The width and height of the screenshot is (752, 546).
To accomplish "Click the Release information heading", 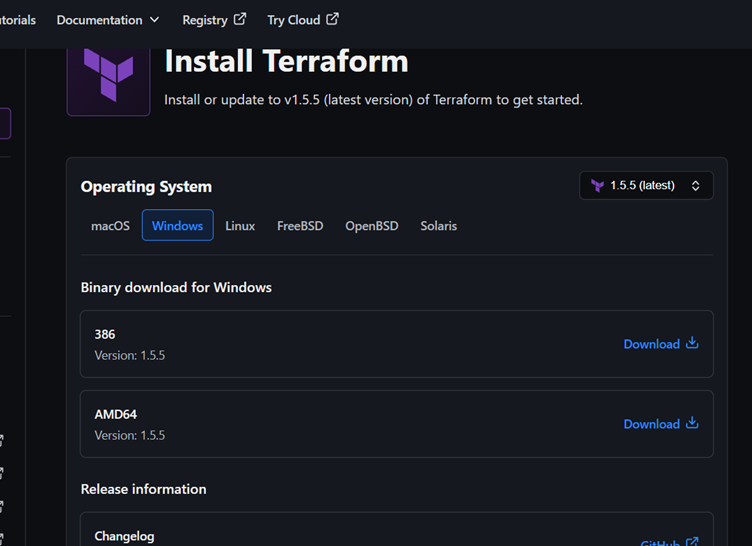I will (143, 489).
